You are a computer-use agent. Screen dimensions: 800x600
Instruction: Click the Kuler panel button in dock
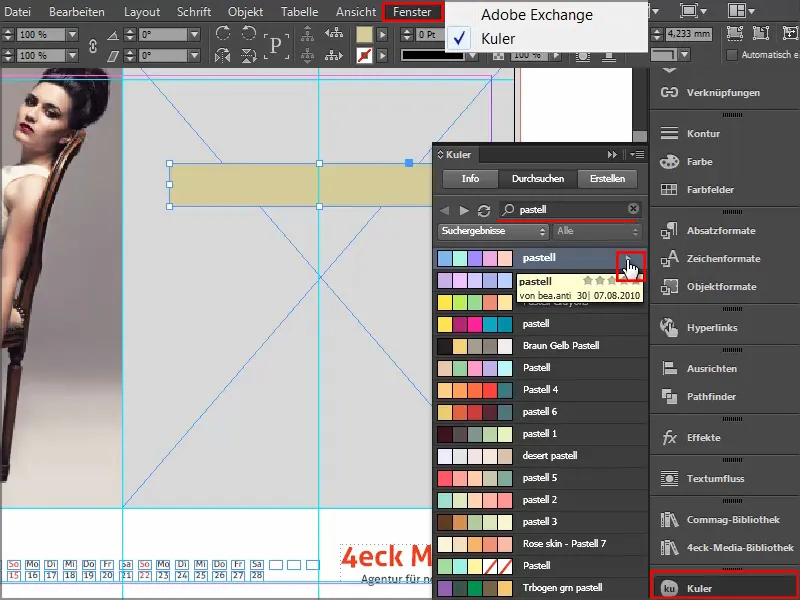(x=724, y=588)
